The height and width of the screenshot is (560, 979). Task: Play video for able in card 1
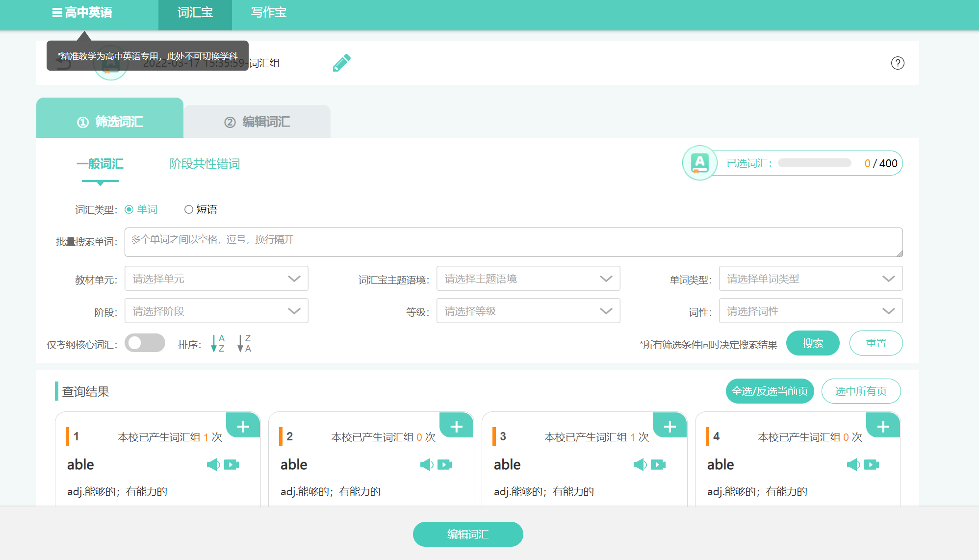click(232, 464)
